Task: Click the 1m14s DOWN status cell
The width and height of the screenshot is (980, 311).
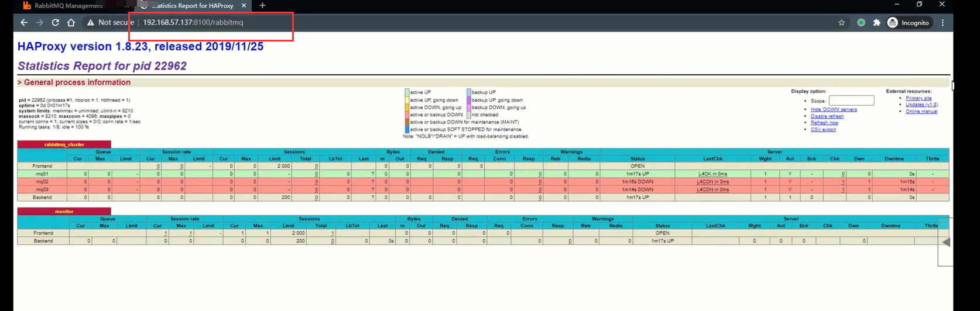Action: pos(638,189)
